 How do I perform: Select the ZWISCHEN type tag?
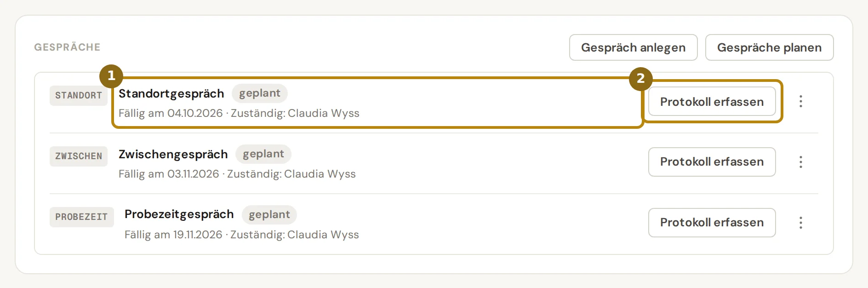click(79, 156)
